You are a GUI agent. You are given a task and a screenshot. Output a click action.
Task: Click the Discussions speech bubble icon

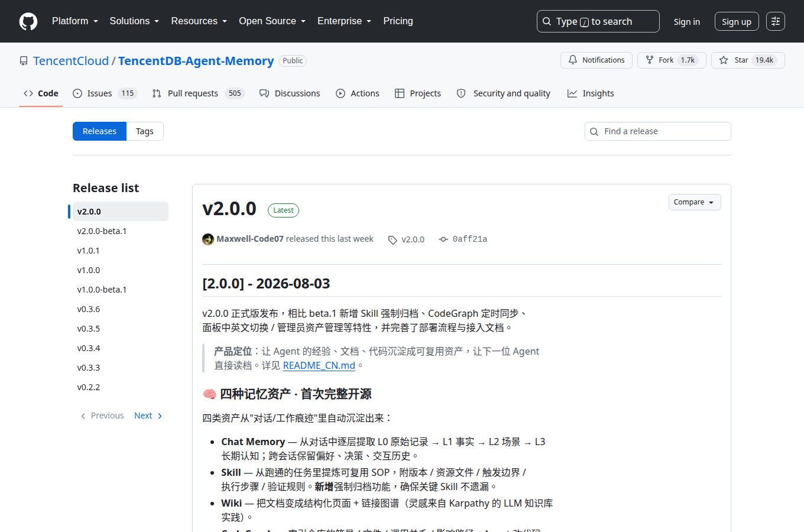[x=264, y=93]
